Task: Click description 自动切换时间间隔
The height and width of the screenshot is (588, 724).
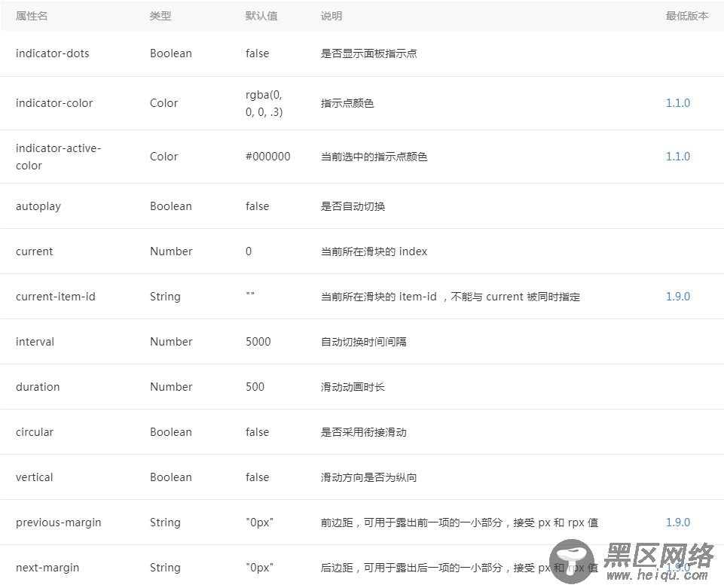Action: [363, 342]
